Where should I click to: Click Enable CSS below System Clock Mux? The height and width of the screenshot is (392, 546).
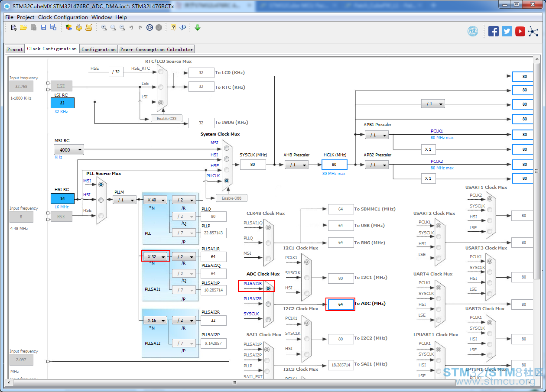point(232,198)
